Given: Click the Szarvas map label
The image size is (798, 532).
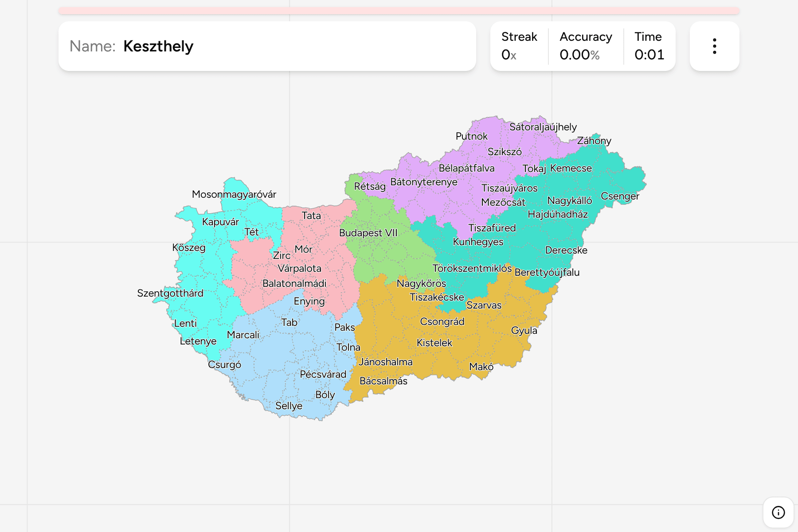Looking at the screenshot, I should [484, 305].
